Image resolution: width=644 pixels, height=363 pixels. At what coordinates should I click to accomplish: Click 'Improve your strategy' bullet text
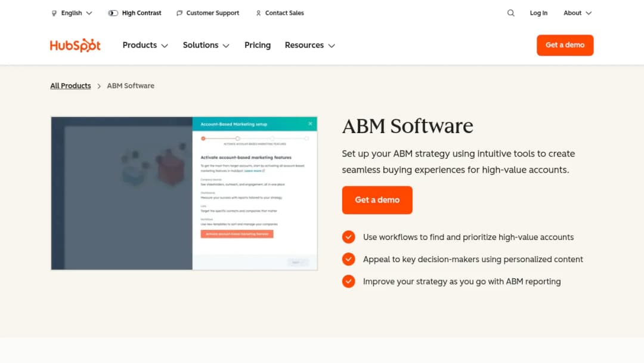pyautogui.click(x=462, y=282)
